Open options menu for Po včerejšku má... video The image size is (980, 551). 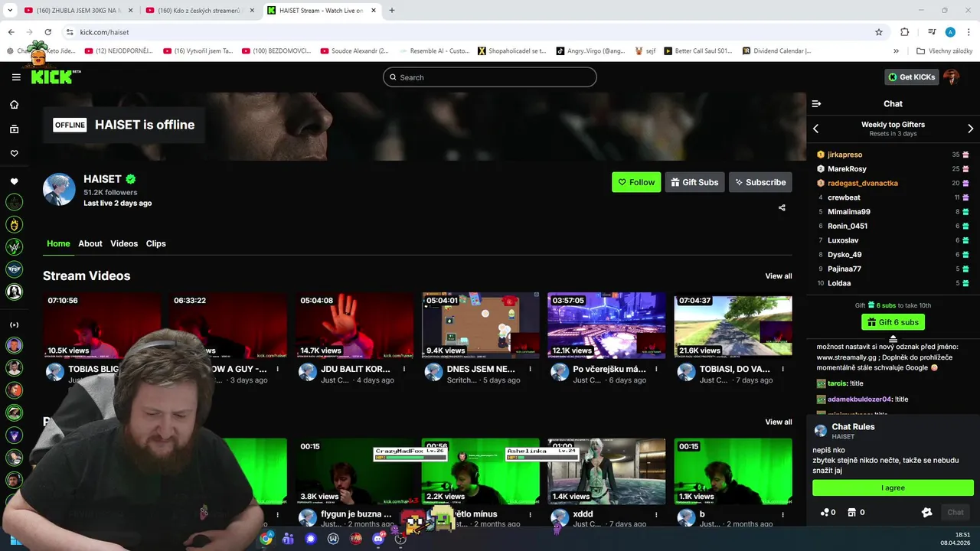tap(656, 369)
